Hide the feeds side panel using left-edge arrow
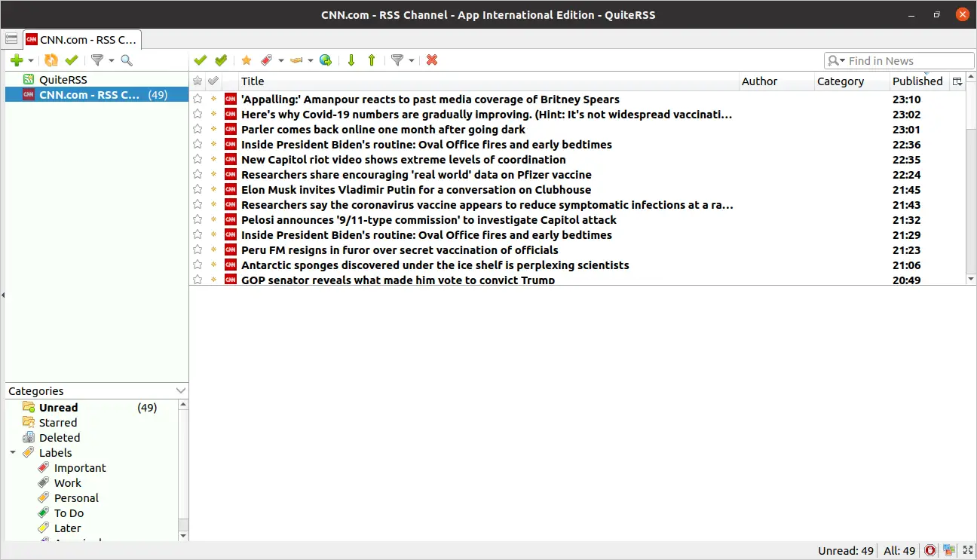 tap(2, 295)
